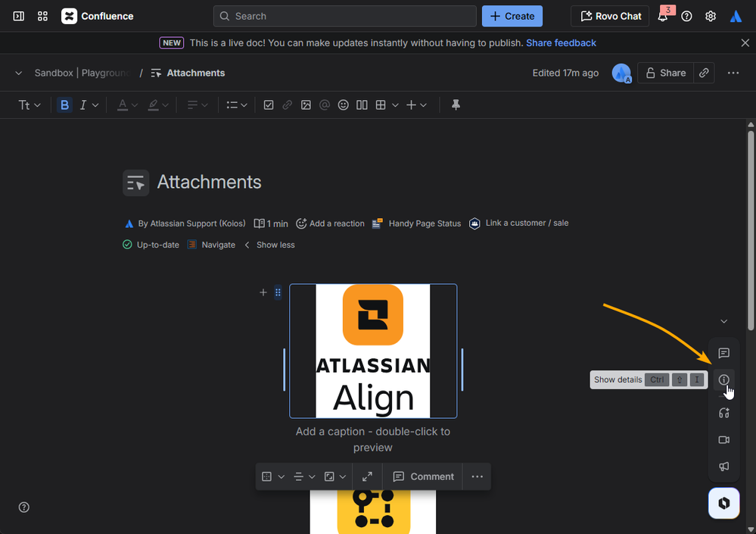Click the Attachments page title
Image resolution: width=756 pixels, height=534 pixels.
tap(209, 182)
